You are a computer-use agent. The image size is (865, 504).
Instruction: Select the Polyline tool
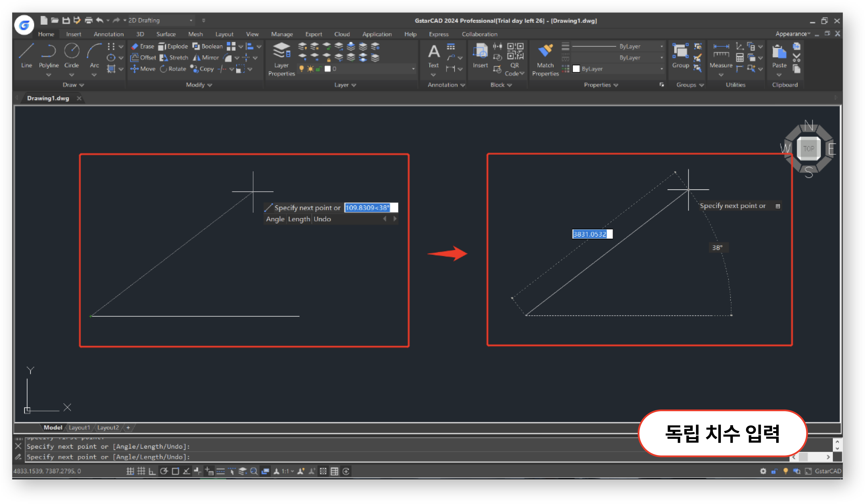coord(49,55)
